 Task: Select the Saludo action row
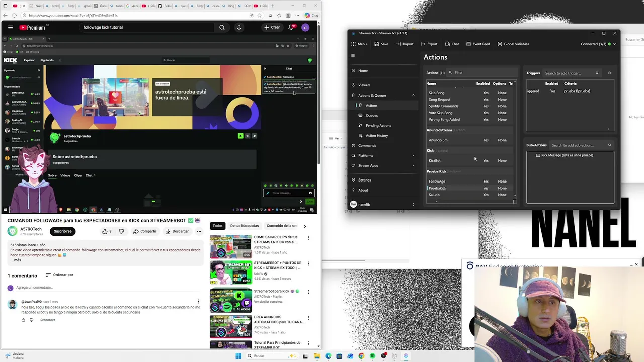point(469,195)
